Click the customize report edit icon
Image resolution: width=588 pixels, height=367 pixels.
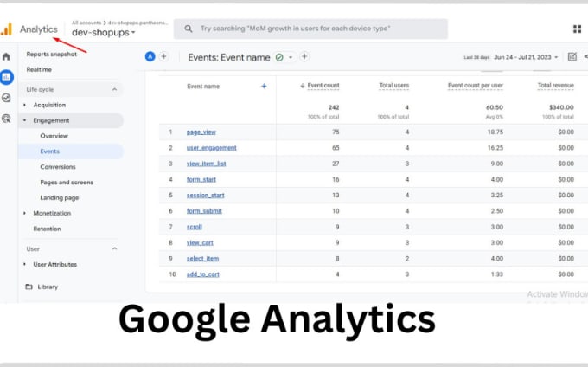pos(572,56)
